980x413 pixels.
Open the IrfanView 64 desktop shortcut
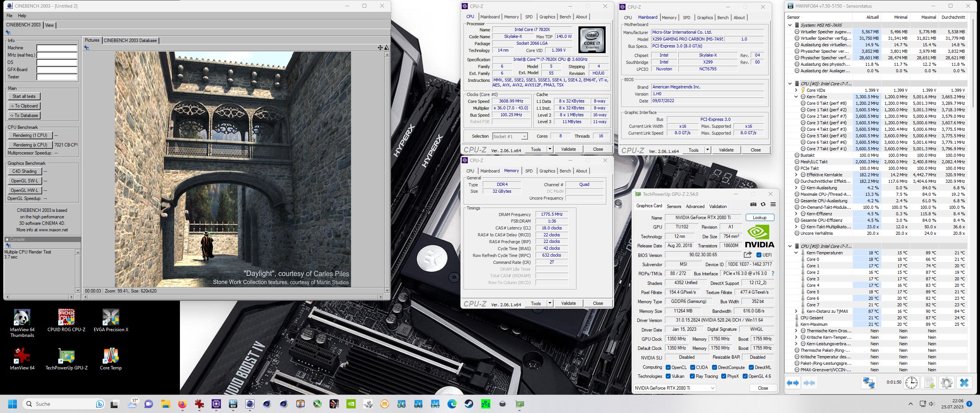tap(22, 359)
